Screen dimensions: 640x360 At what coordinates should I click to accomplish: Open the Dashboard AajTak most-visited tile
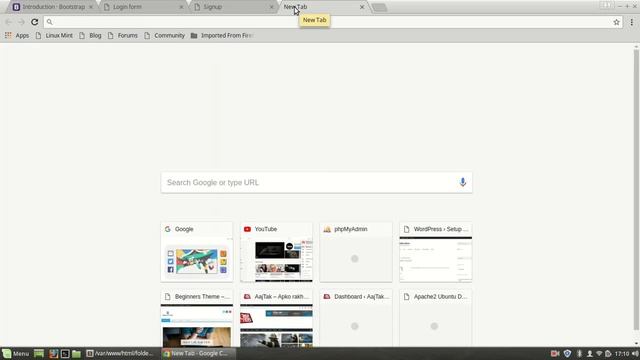tap(356, 318)
